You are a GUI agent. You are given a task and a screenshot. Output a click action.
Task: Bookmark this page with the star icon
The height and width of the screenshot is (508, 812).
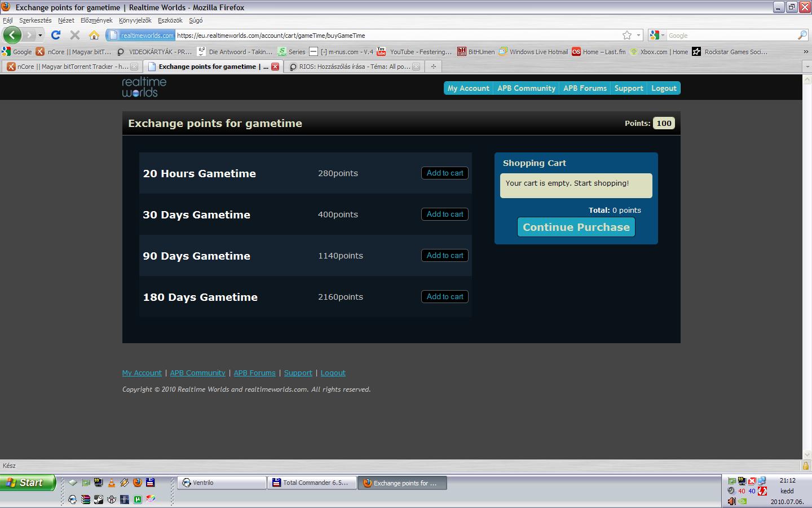click(x=627, y=35)
